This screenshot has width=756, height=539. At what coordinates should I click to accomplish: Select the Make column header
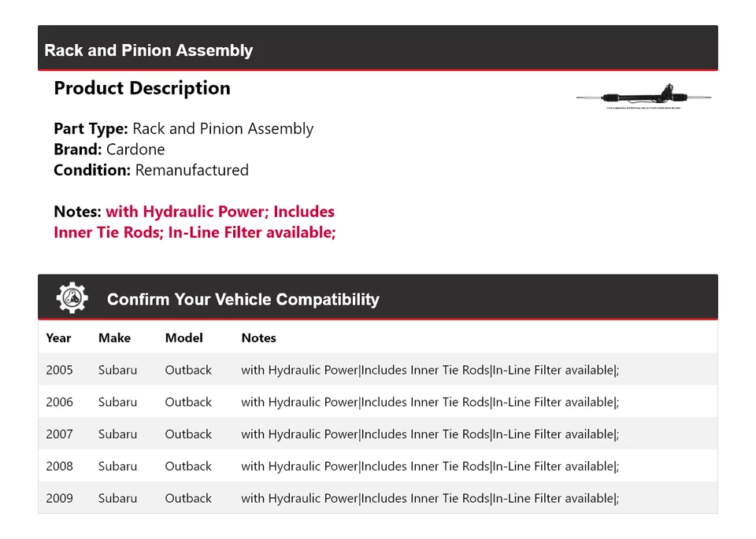point(114,338)
